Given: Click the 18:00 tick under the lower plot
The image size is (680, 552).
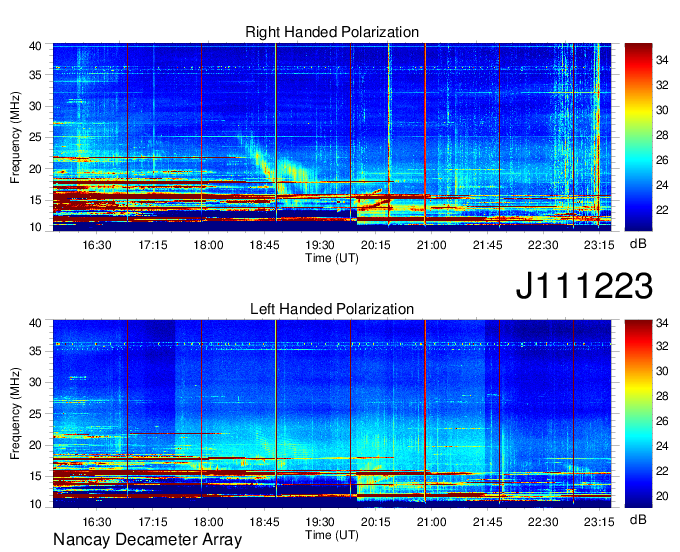Looking at the screenshot, I should (208, 522).
